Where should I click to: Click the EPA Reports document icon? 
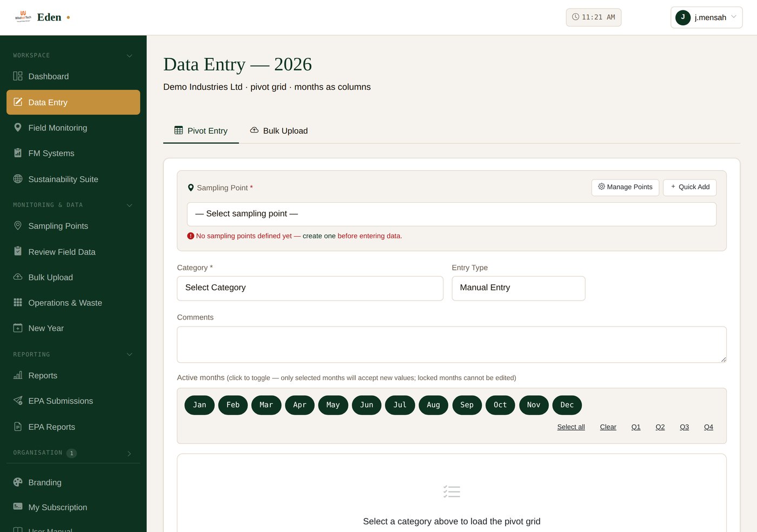coord(18,427)
